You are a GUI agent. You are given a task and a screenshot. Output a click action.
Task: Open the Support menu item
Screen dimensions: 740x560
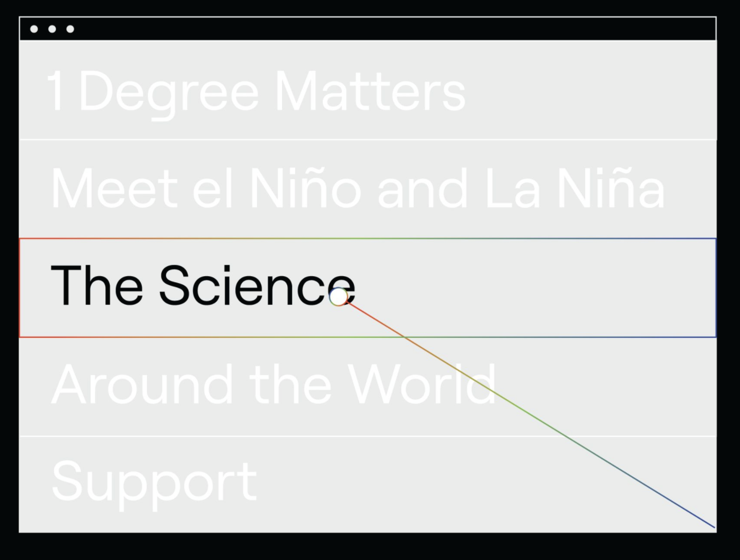tap(154, 481)
